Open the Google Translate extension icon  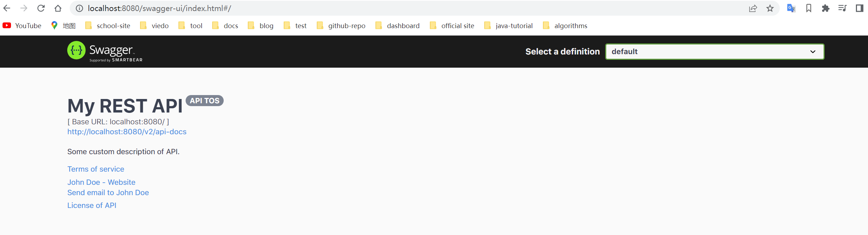pyautogui.click(x=791, y=8)
